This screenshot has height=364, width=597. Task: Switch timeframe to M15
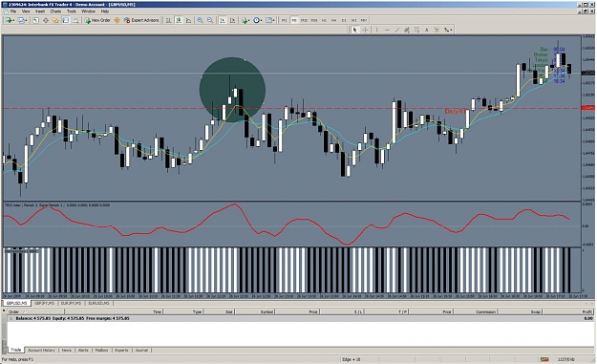pos(304,20)
